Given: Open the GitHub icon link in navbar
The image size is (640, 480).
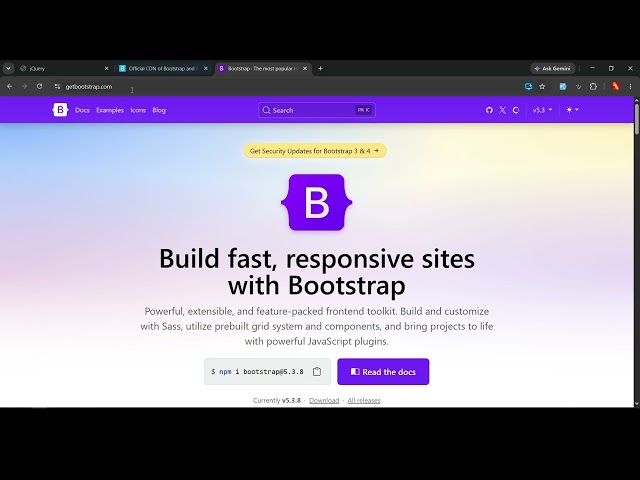Looking at the screenshot, I should 489,110.
